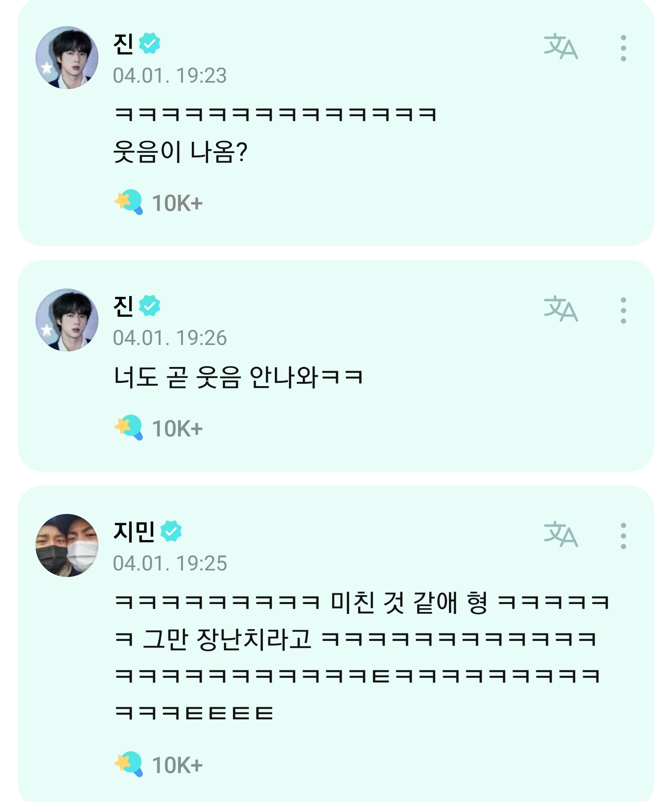672x802 pixels.
Task: Open more options on the 19:23 post
Action: coord(623,48)
